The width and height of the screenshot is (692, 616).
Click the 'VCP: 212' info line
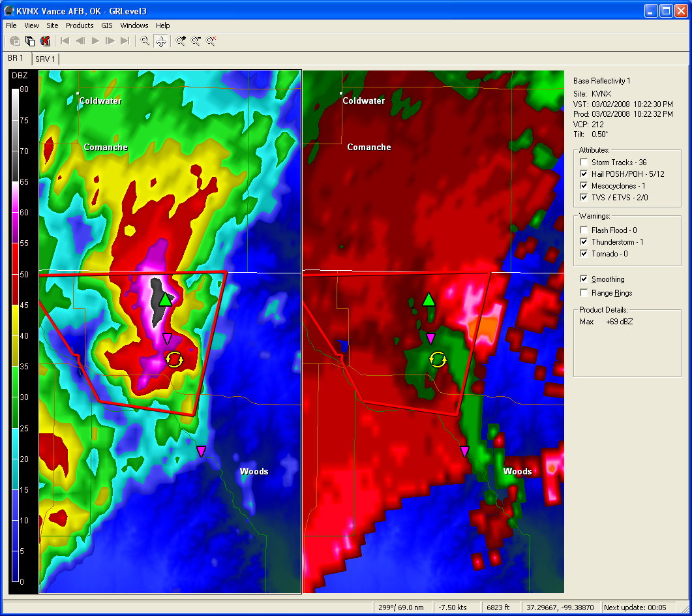(x=588, y=124)
